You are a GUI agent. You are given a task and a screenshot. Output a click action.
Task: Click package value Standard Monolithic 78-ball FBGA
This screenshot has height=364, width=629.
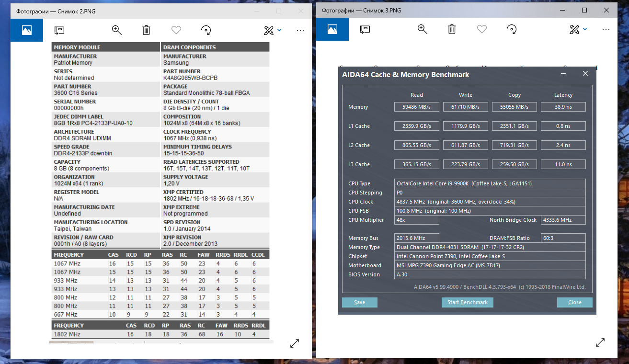(206, 93)
